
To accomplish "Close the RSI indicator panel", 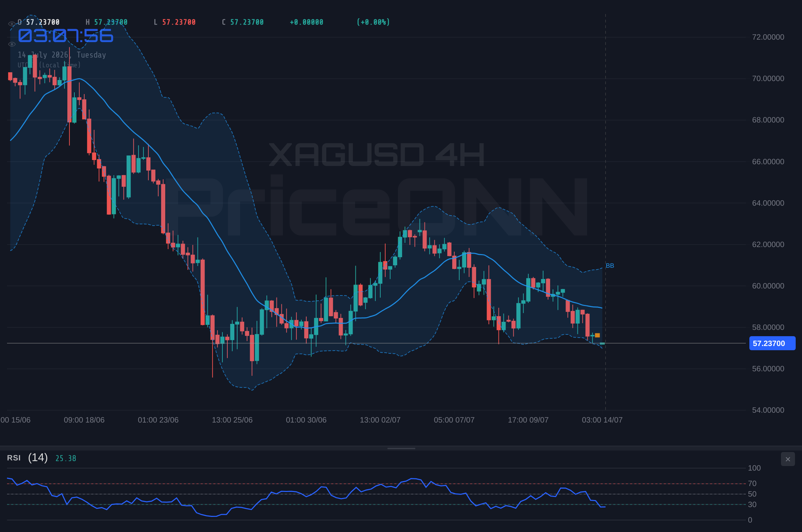I will (x=788, y=459).
